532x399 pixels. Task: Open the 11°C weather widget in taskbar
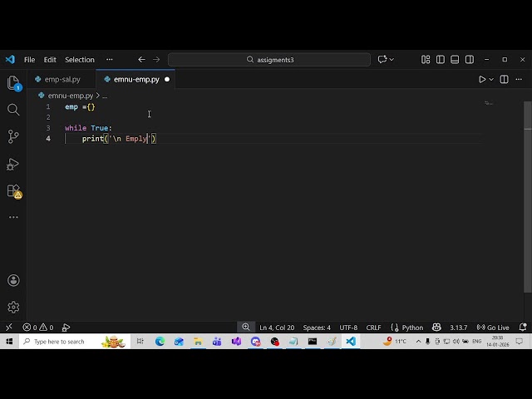click(394, 342)
